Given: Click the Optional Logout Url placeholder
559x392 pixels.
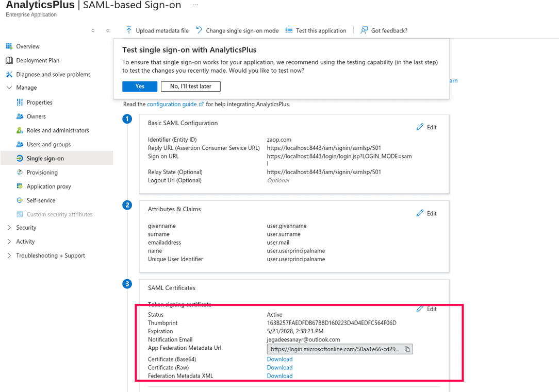Looking at the screenshot, I should pyautogui.click(x=278, y=180).
